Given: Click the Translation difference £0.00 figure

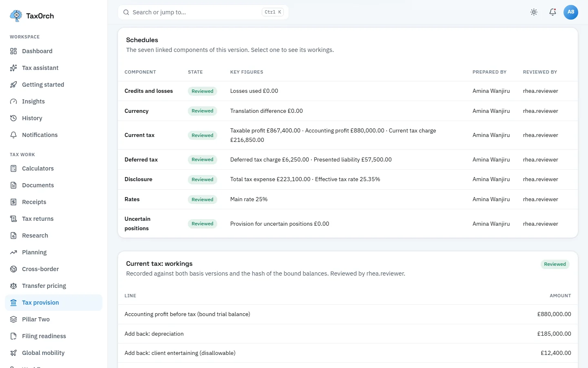Looking at the screenshot, I should coord(267,111).
